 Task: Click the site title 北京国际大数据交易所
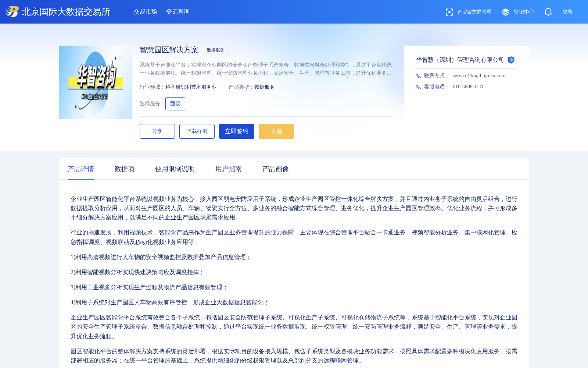(66, 12)
